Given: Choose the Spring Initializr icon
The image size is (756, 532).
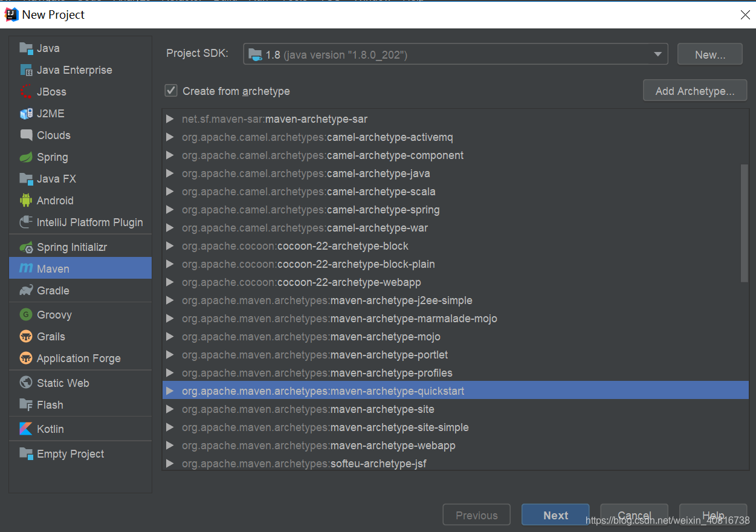Looking at the screenshot, I should (26, 247).
